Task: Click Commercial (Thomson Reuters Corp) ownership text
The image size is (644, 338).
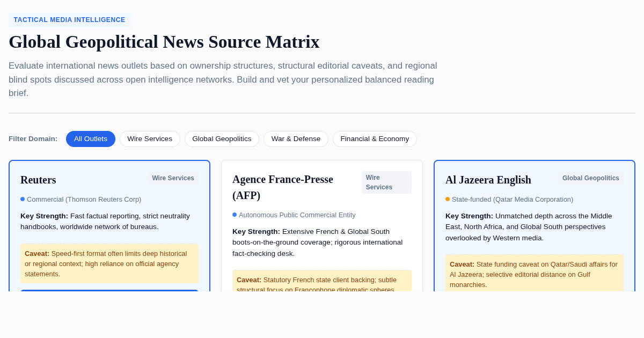Action: pos(84,200)
